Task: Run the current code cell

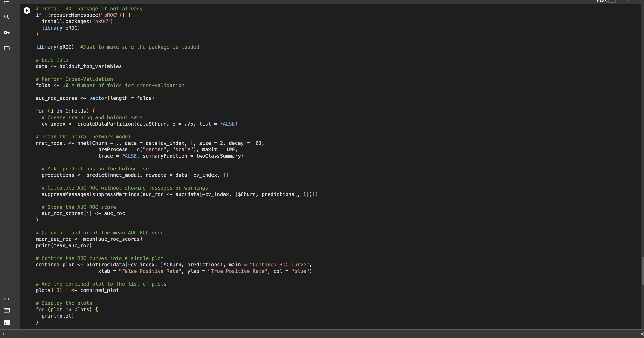Action: [x=27, y=11]
